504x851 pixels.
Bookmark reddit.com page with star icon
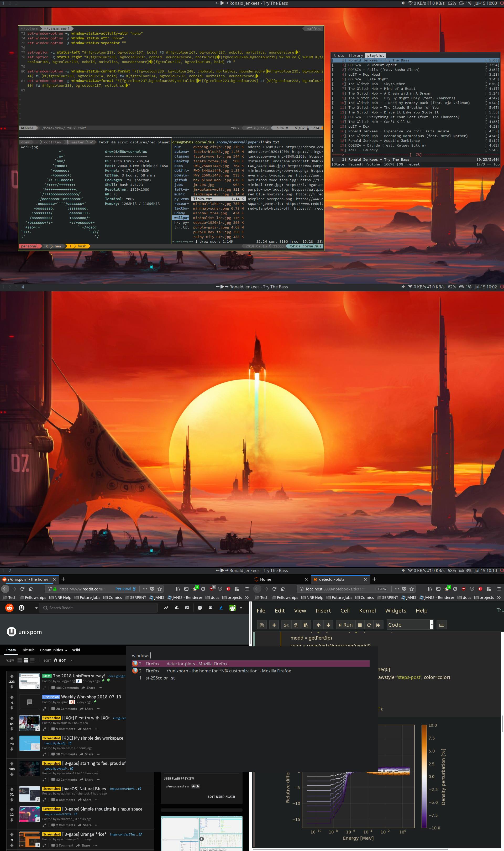[160, 589]
